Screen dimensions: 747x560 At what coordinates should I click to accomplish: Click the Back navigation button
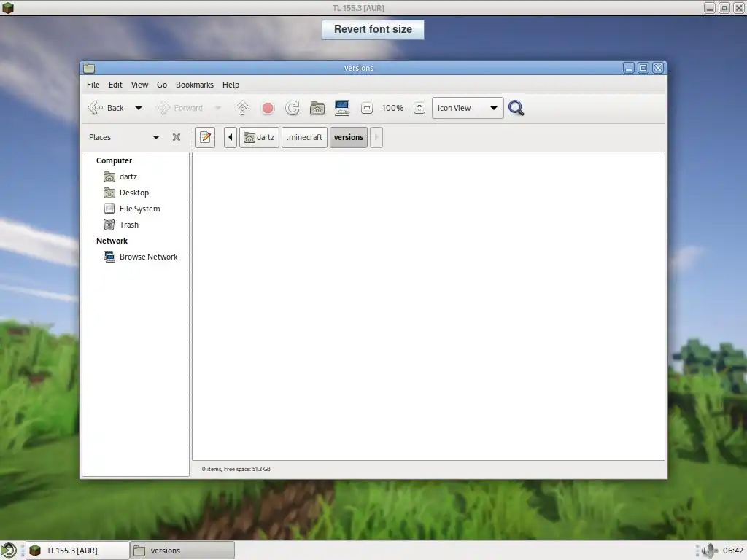tap(107, 108)
